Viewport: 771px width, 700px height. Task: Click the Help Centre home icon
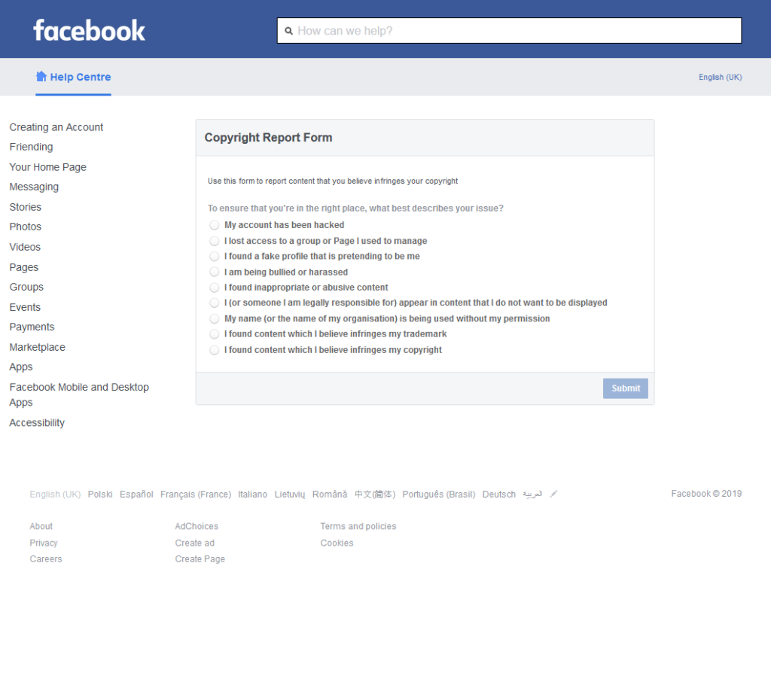41,76
